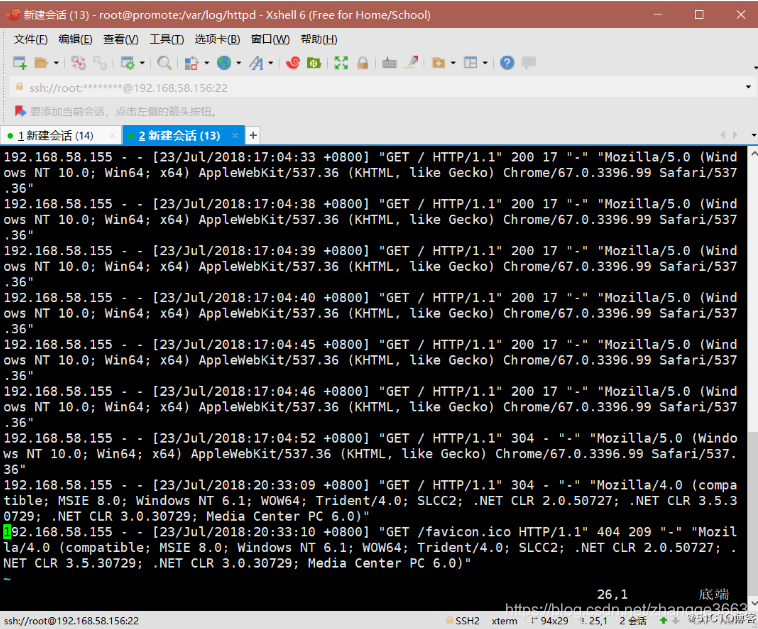Open the session Properties gear icon
This screenshot has height=629, width=758.
[x=128, y=63]
